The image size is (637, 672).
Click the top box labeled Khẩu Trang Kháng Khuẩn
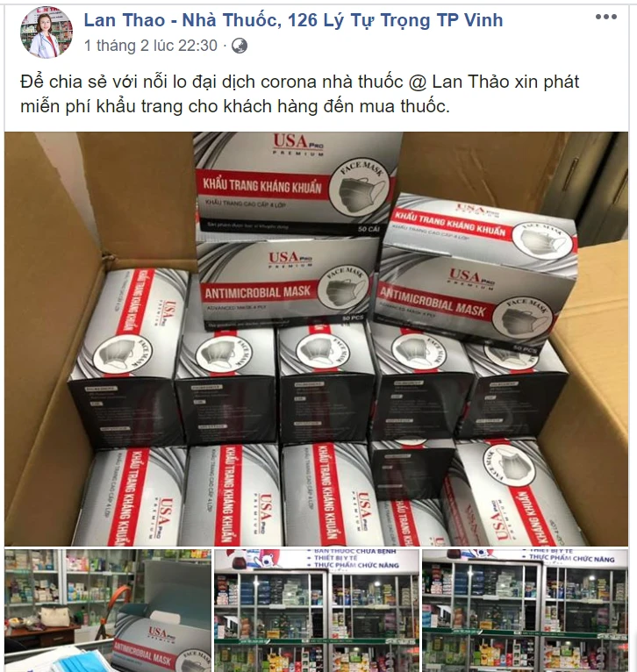[296, 184]
